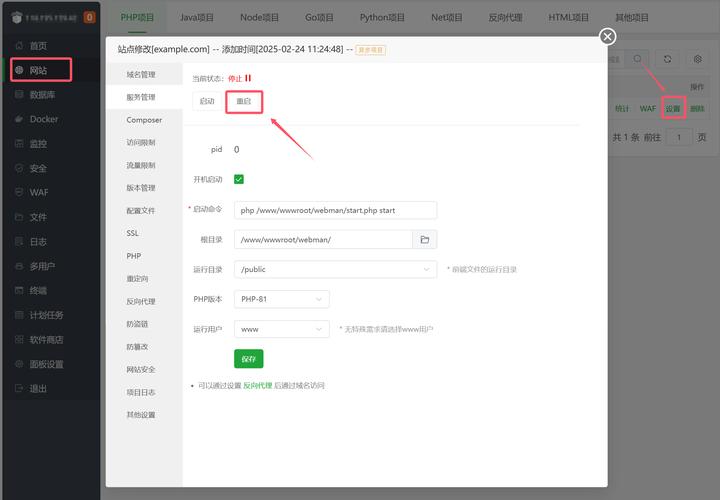Click the 重启 restart button

[x=244, y=102]
